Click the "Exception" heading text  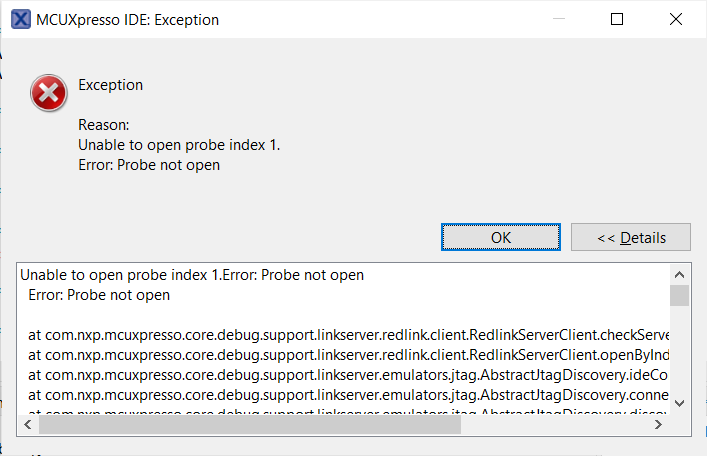pos(110,85)
